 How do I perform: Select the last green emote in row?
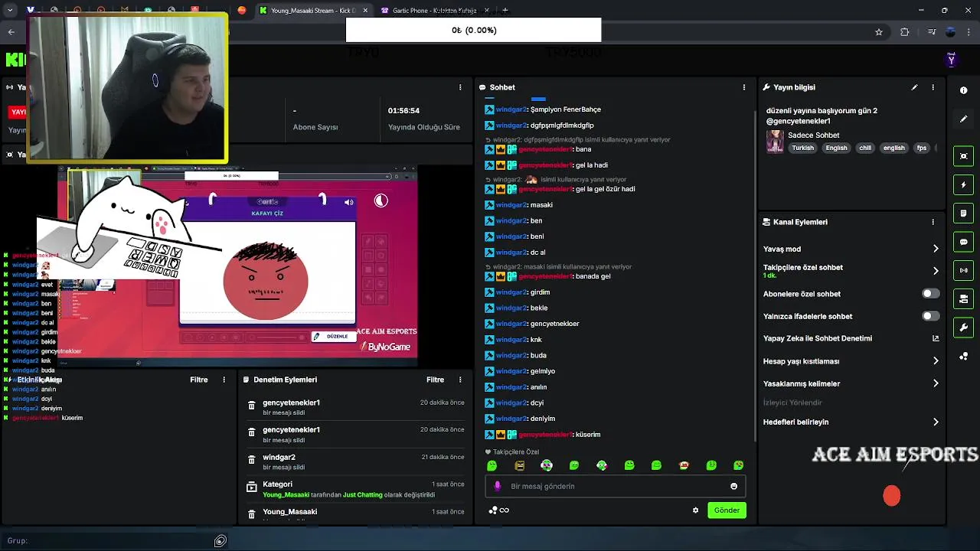pos(738,465)
